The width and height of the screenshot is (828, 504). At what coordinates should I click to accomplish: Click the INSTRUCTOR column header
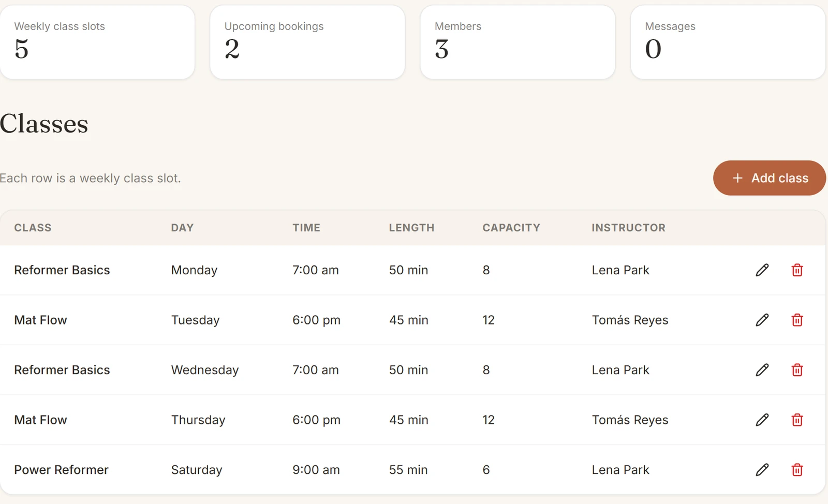(628, 228)
